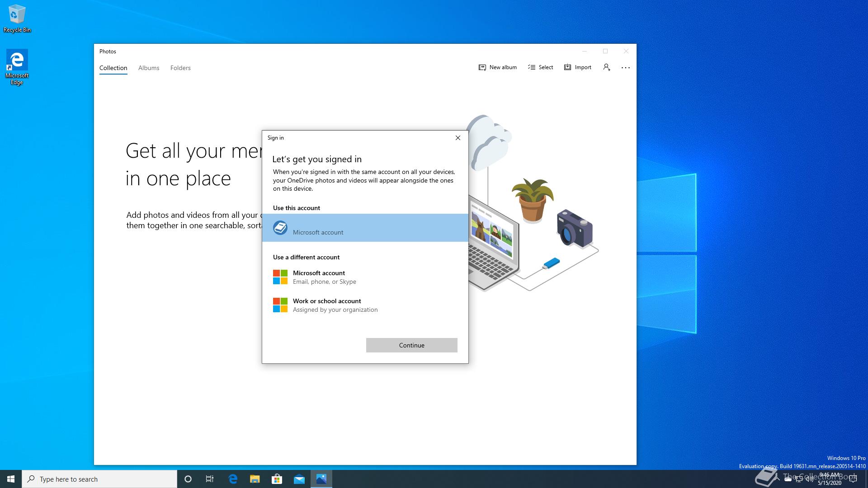Open Microsoft Store from taskbar
Screen dimensions: 868x488
click(x=277, y=479)
